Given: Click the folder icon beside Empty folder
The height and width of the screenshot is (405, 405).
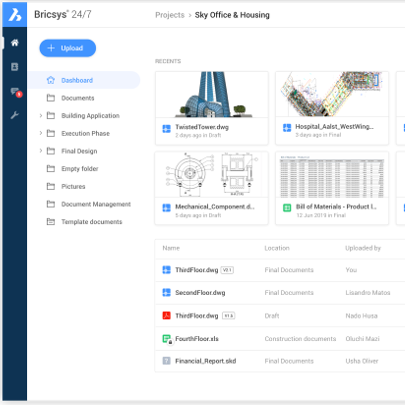Looking at the screenshot, I should pos(51,168).
